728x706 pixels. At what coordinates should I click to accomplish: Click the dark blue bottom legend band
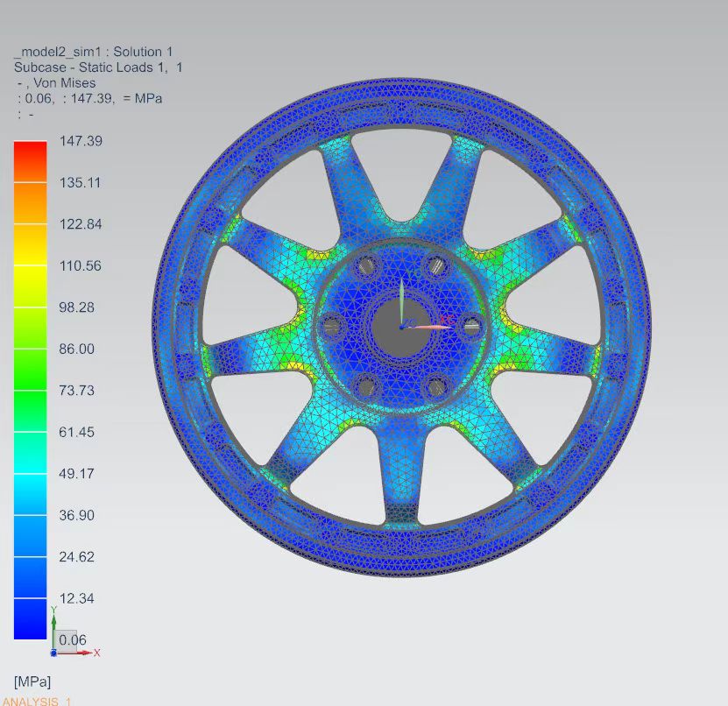click(30, 618)
